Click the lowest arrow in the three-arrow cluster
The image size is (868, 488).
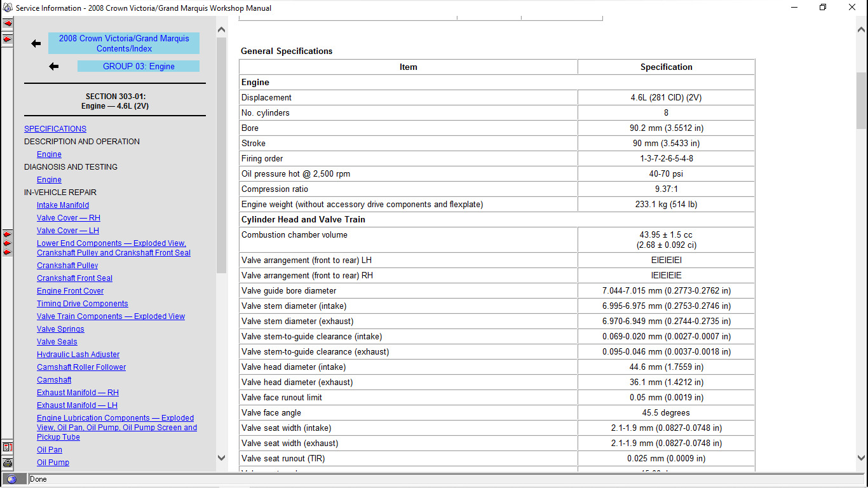tap(8, 252)
